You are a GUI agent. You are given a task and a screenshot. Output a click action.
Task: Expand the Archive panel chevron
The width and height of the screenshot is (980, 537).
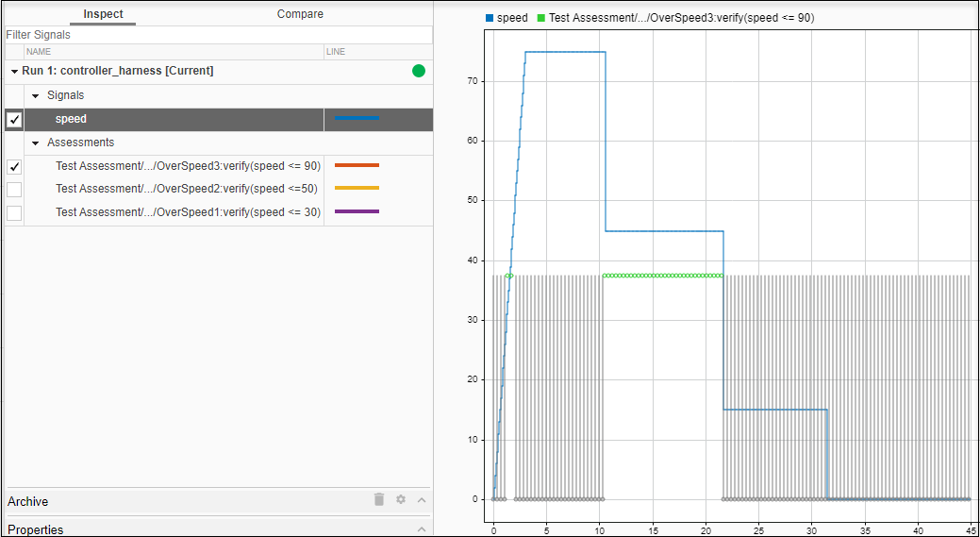[x=422, y=500]
